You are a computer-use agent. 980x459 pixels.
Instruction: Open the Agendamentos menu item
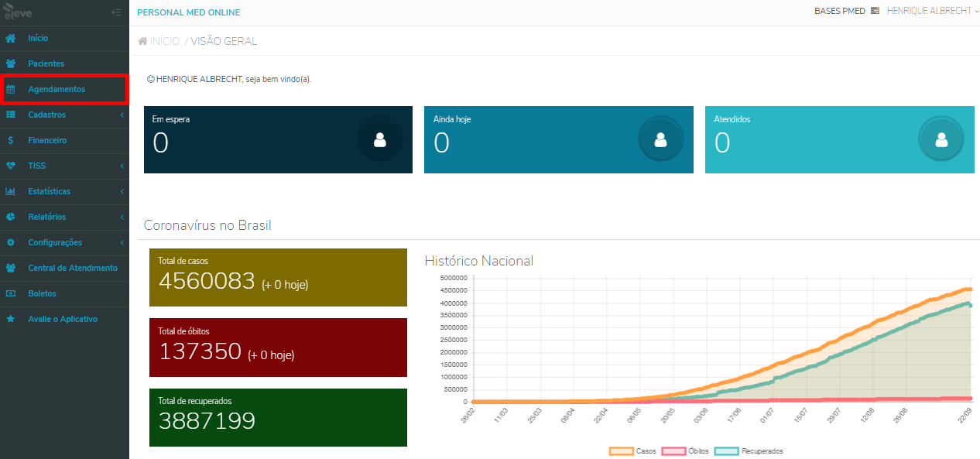(64, 89)
